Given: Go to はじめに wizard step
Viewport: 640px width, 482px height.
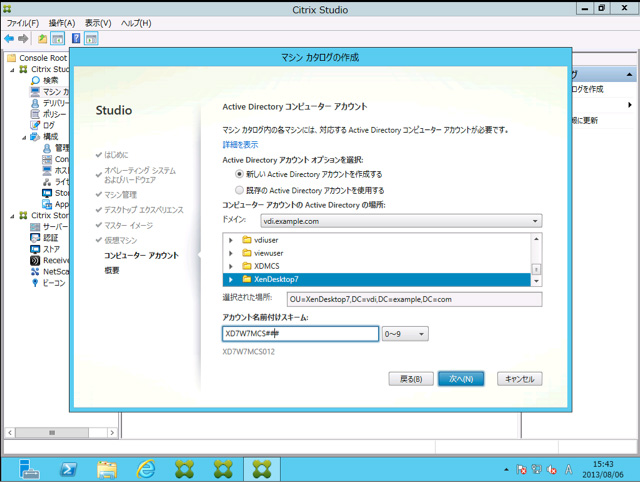Looking at the screenshot, I should coord(116,155).
